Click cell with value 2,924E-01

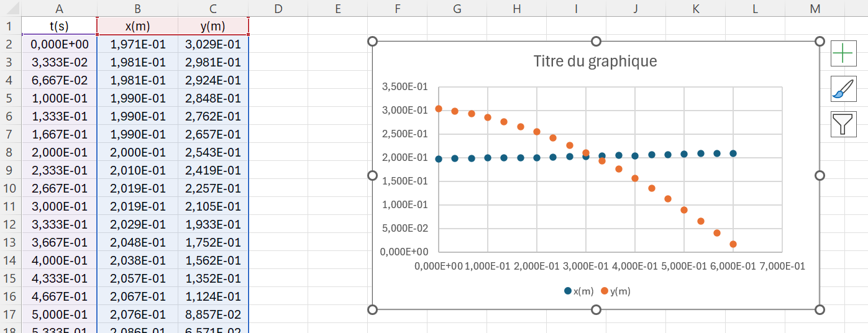pos(213,80)
